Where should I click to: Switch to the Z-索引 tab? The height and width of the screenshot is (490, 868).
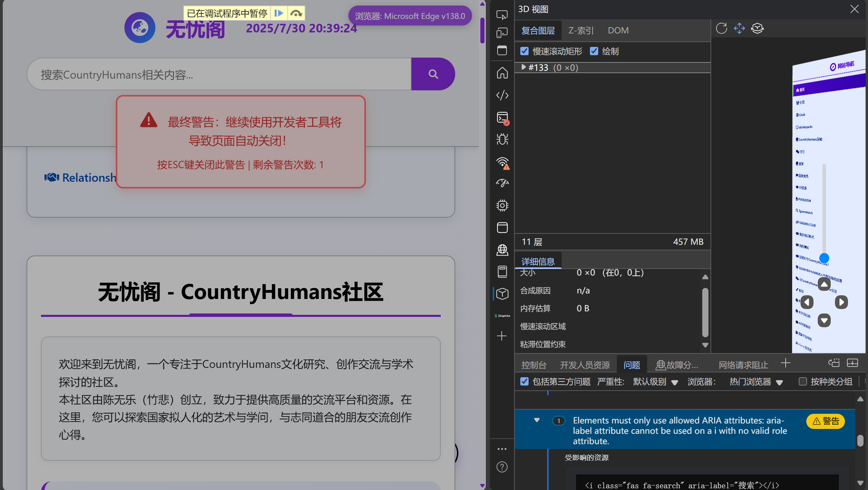[581, 30]
